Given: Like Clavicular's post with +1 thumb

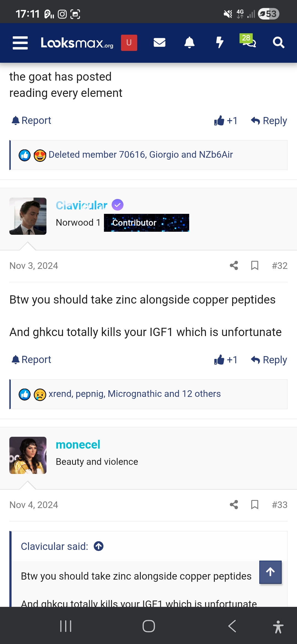Looking at the screenshot, I should click(x=226, y=360).
